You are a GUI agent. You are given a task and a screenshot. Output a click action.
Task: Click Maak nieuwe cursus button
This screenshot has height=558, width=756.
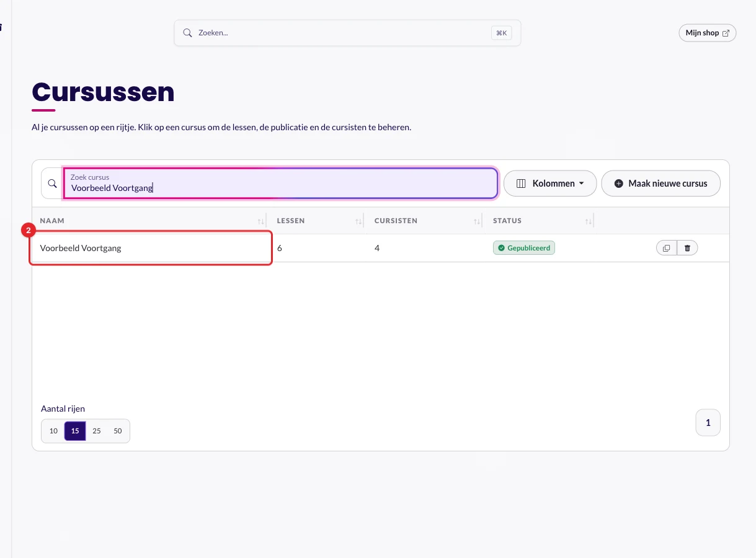(661, 184)
